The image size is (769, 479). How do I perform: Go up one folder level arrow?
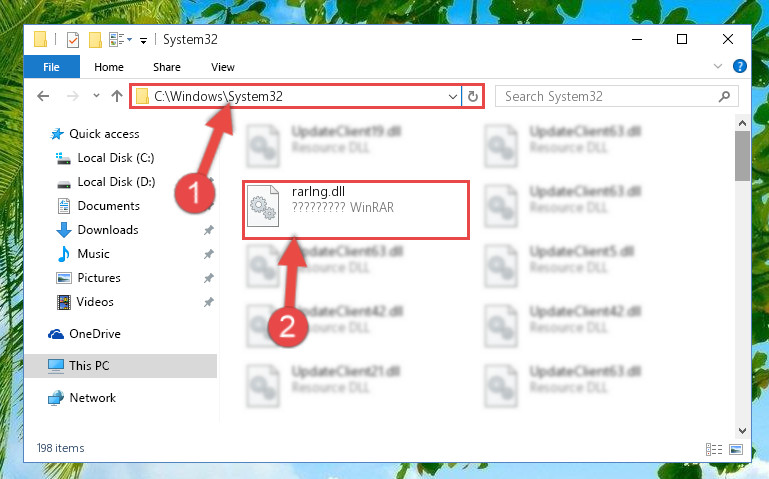(x=116, y=96)
